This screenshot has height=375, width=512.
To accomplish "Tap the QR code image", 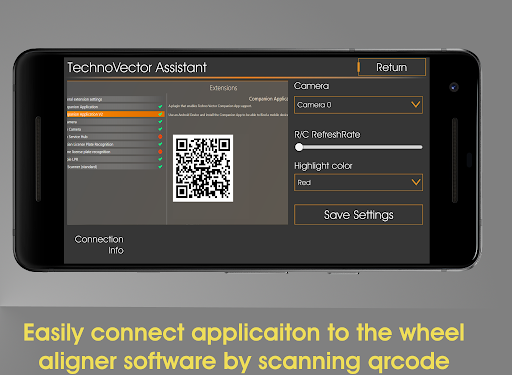I will coord(203,168).
